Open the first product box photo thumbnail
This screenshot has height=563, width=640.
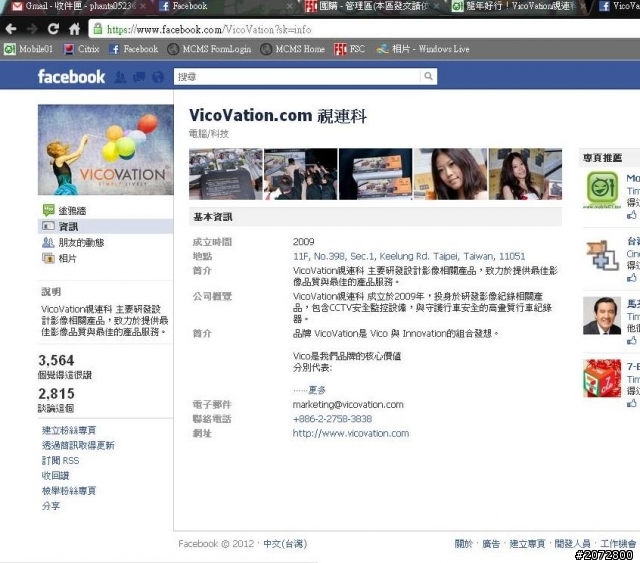pyautogui.click(x=226, y=174)
